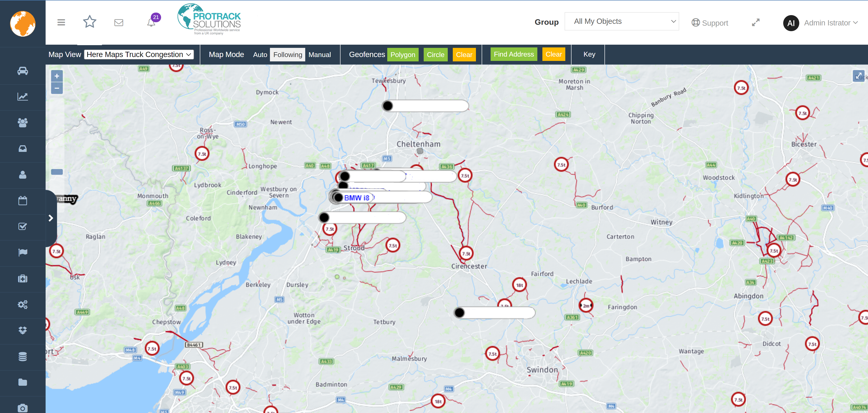Click the calendar icon in sidebar
Viewport: 868px width, 413px height.
[x=23, y=201]
